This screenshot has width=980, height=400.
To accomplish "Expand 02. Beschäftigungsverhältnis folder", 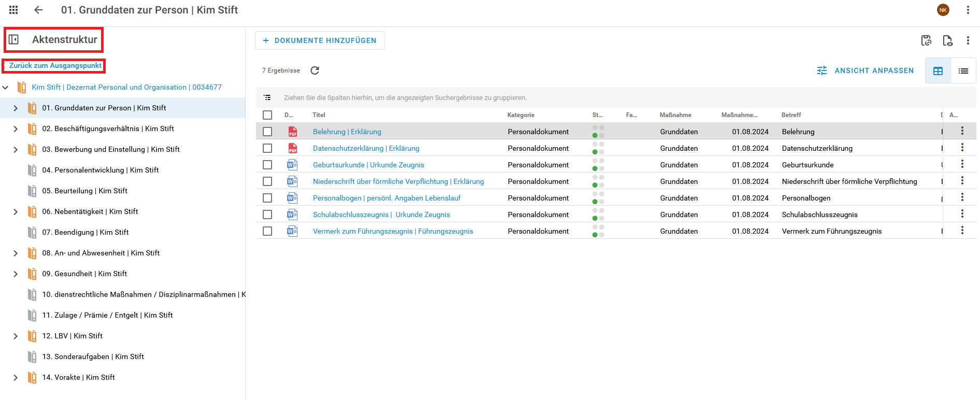I will pyautogui.click(x=16, y=129).
